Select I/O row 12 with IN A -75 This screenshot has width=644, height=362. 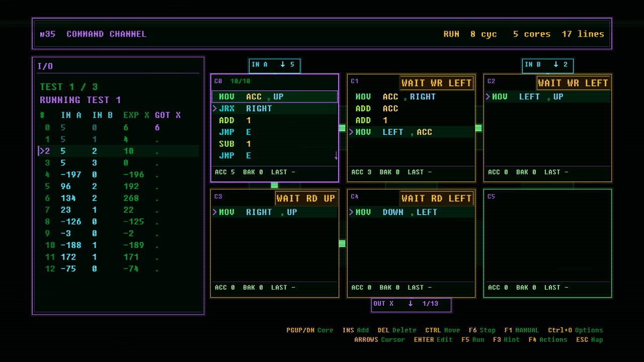119,268
